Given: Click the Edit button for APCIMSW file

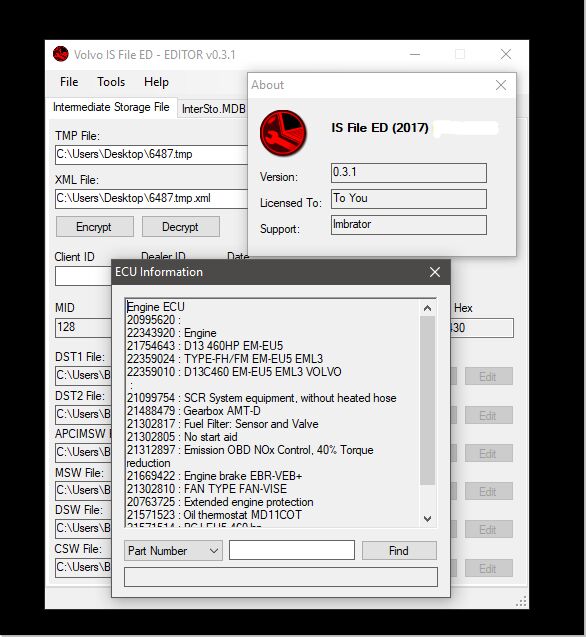Looking at the screenshot, I should (x=488, y=453).
